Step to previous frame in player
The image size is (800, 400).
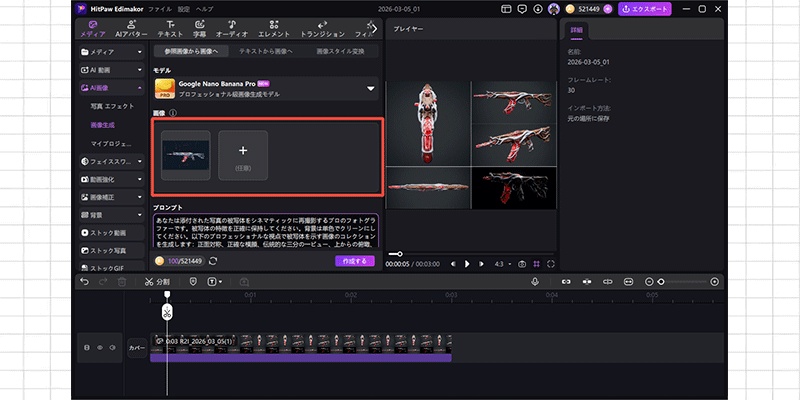pos(454,264)
